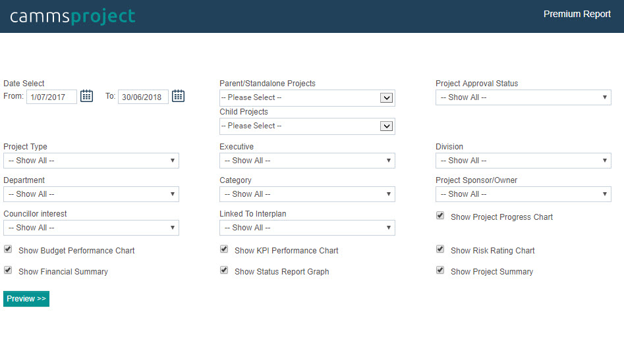Click the Premium Report header link
The width and height of the screenshot is (624, 364).
tap(577, 14)
